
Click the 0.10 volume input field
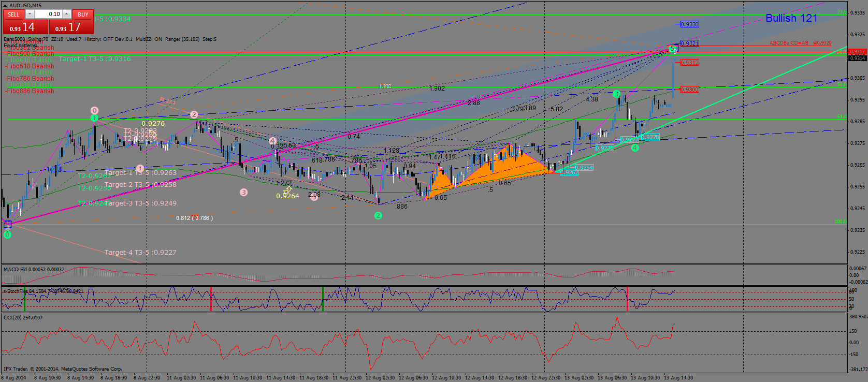[x=49, y=14]
